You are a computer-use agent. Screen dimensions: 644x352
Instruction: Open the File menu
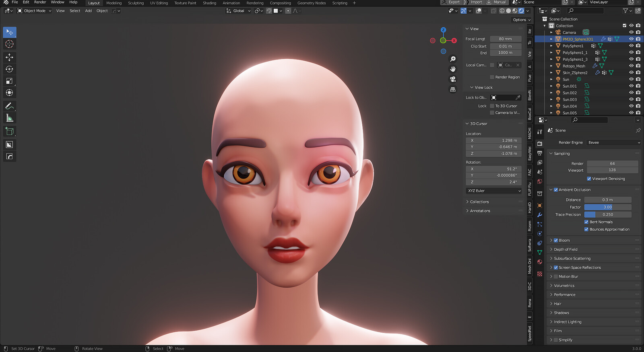pos(15,2)
